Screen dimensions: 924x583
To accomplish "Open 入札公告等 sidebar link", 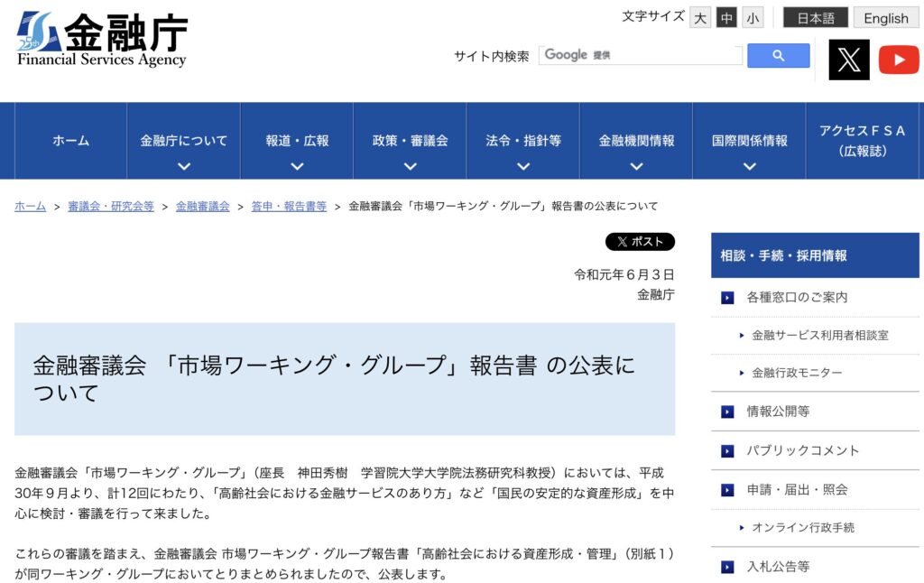I will 778,567.
